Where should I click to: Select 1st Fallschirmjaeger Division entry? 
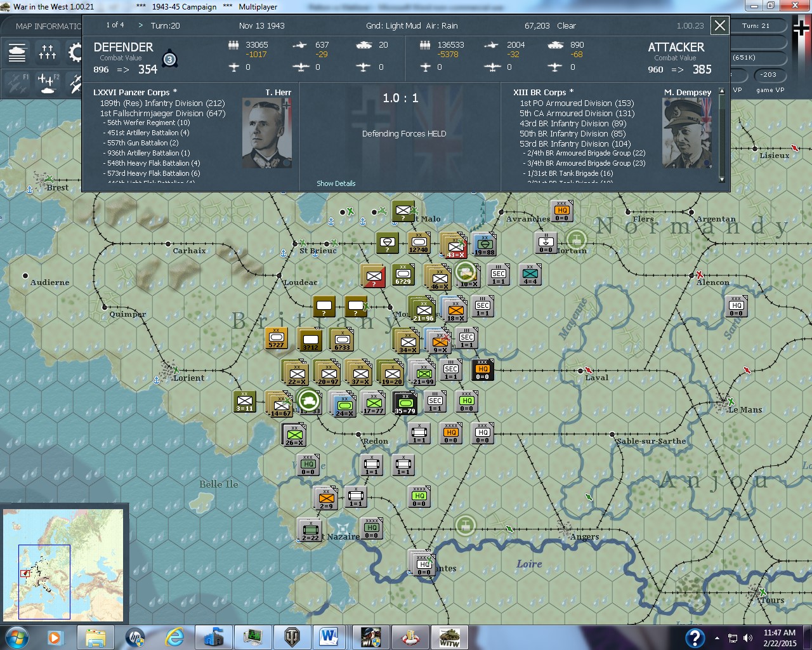tap(162, 114)
